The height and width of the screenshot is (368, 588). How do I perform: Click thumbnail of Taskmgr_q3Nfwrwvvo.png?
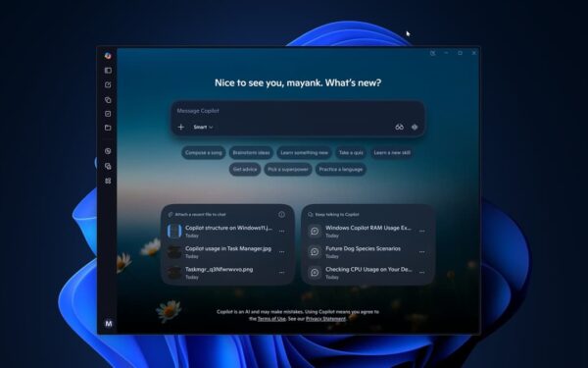pos(174,272)
